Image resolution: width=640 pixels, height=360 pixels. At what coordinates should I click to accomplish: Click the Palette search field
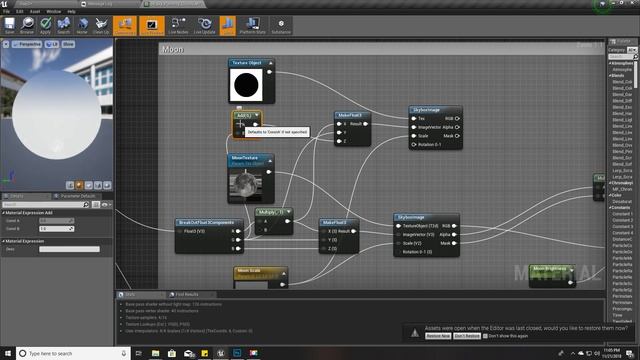(x=623, y=57)
